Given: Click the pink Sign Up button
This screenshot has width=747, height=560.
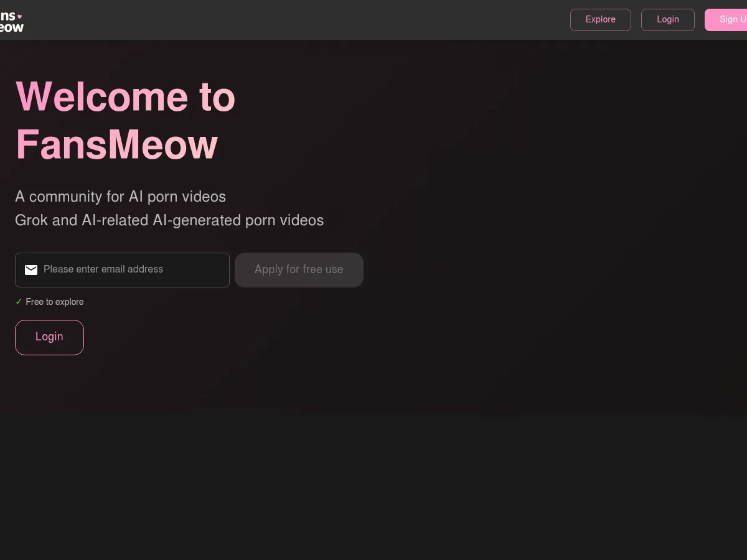Looking at the screenshot, I should pos(726,19).
